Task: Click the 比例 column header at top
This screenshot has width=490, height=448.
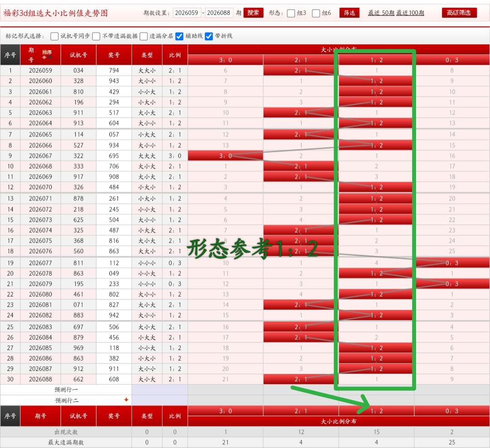Action: 175,55
